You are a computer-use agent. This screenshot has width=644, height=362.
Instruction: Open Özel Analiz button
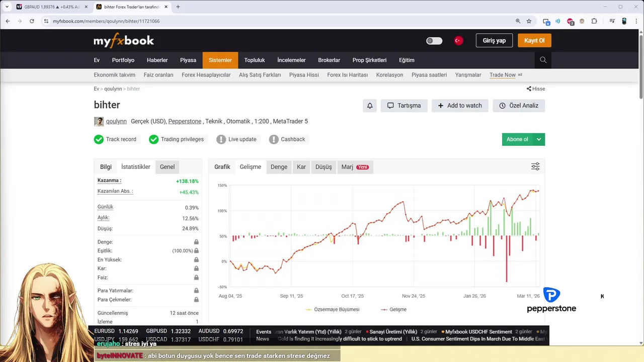click(x=519, y=106)
